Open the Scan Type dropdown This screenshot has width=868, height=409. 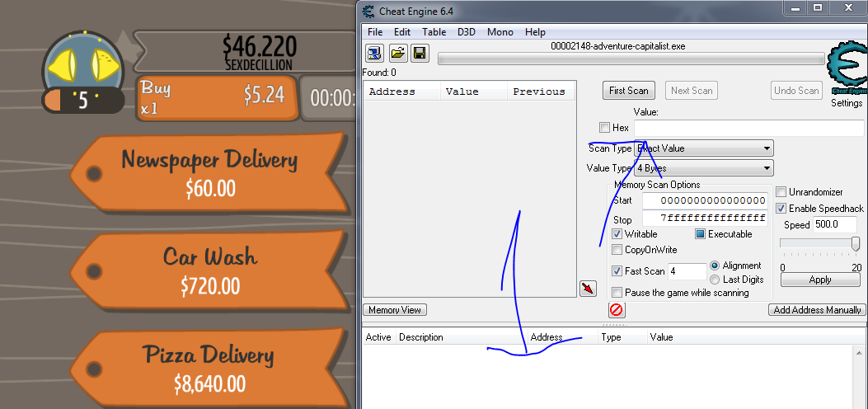pos(704,148)
